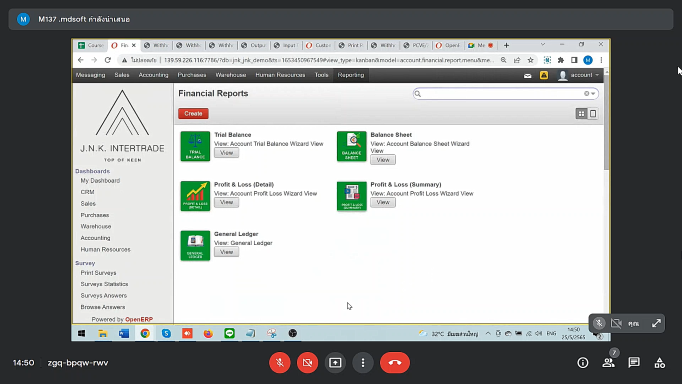Open more meeting options menu

[x=363, y=363]
